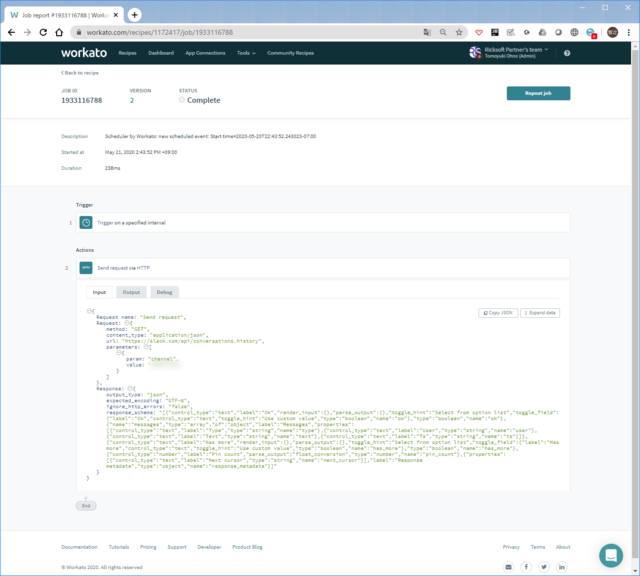Open About footer link

(x=563, y=547)
